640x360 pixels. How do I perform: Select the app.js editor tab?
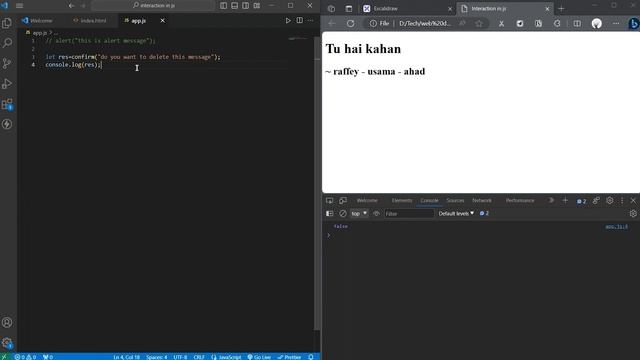139,20
